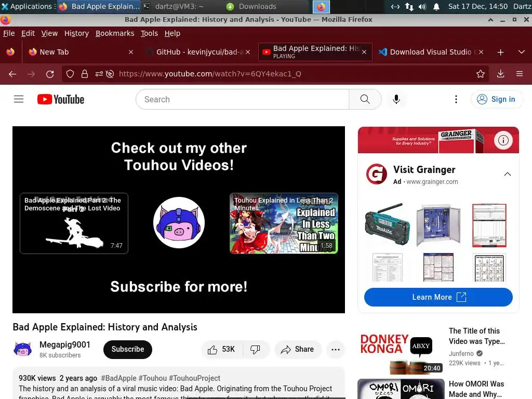Go to YouTube home via the logo
The width and height of the screenshot is (532, 399).
61,99
